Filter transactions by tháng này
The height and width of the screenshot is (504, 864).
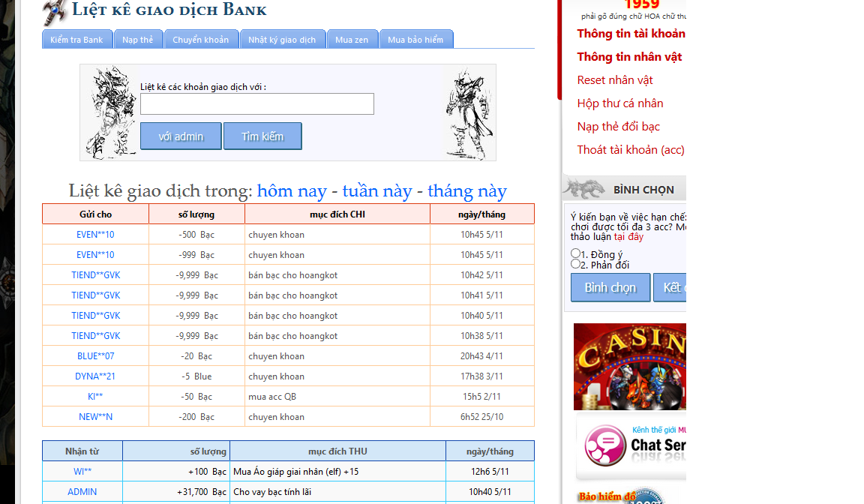point(467,190)
